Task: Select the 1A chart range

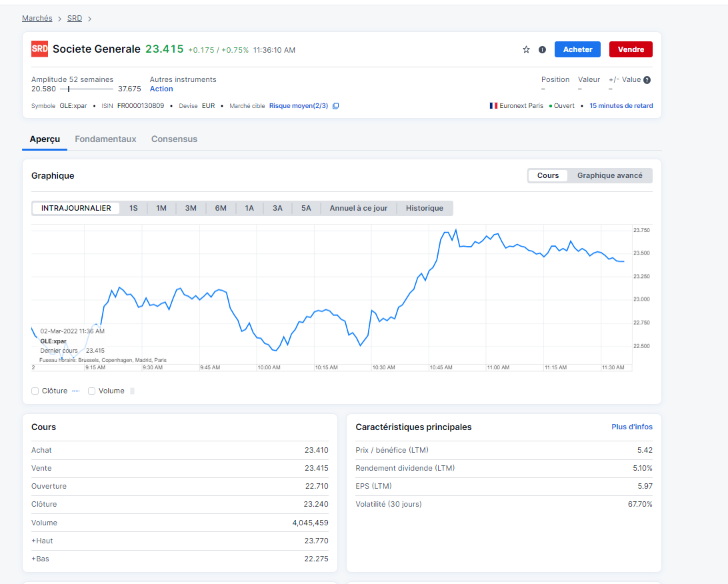Action: click(x=249, y=208)
